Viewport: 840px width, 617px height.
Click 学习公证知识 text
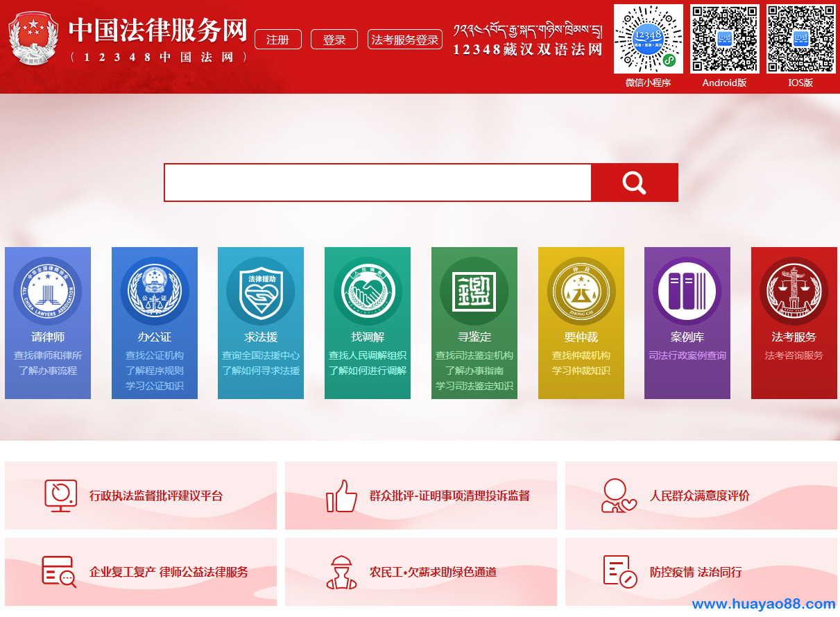[155, 386]
